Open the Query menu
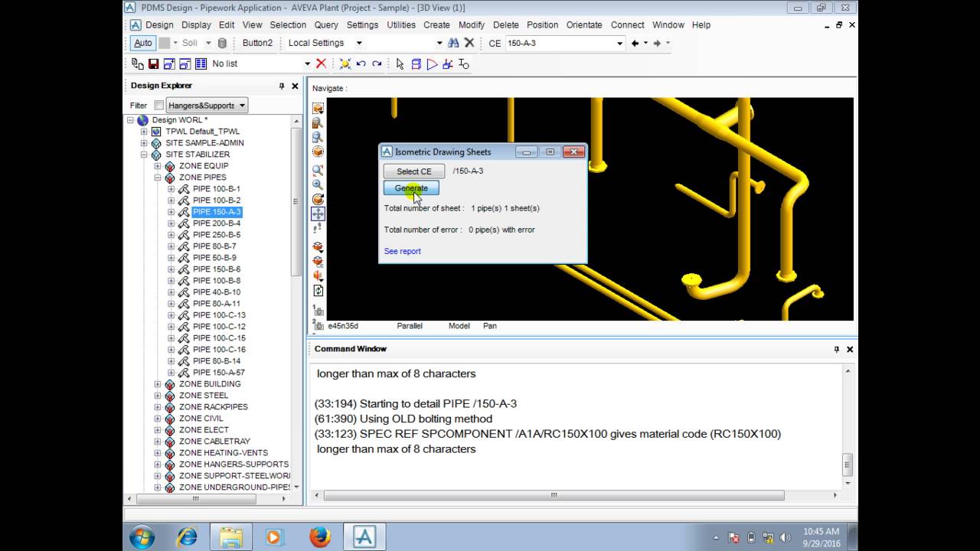 [326, 24]
